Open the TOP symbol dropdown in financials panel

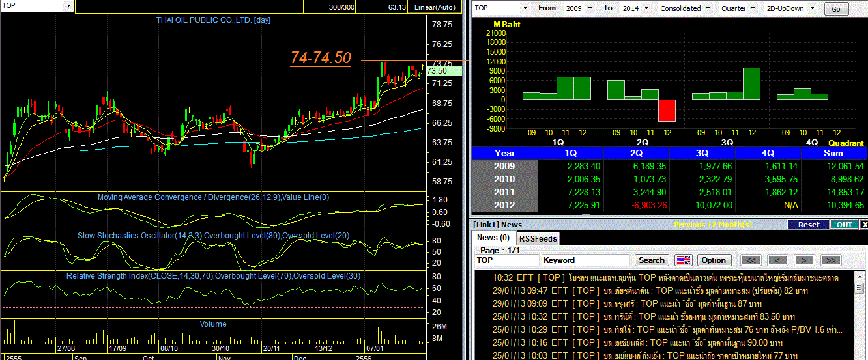(525, 8)
